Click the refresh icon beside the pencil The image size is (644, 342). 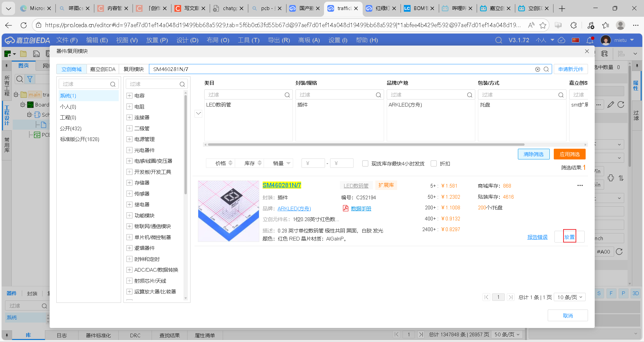(621, 105)
